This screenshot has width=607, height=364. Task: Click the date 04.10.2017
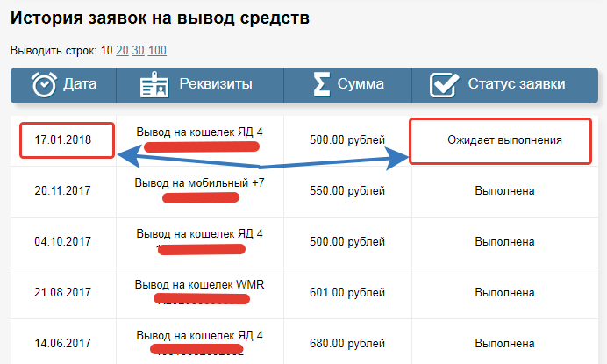(x=62, y=241)
